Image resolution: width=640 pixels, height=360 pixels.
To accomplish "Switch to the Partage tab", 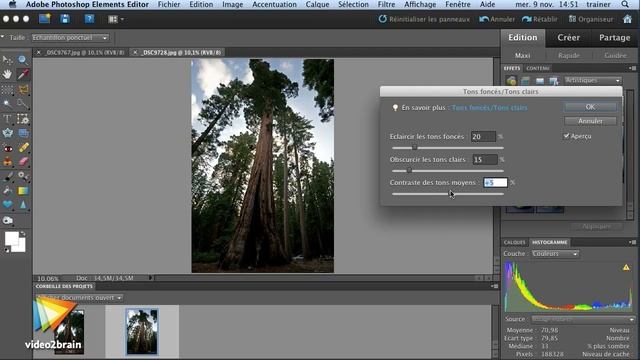I will [x=614, y=38].
